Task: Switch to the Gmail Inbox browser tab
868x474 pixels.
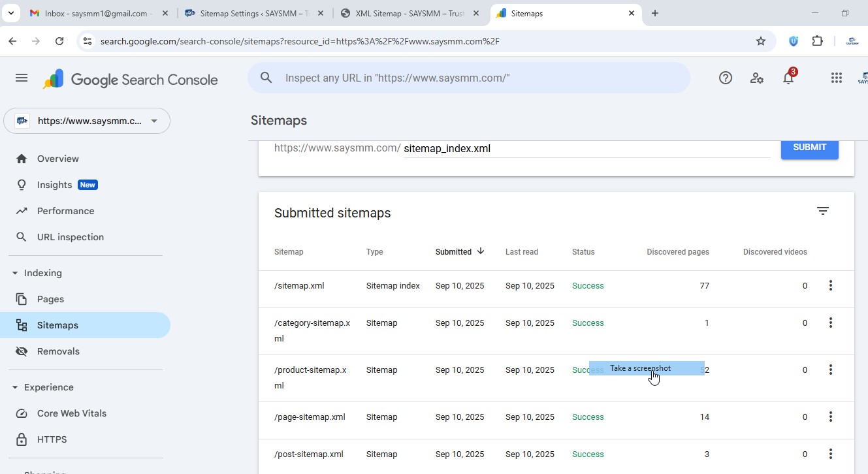Action: [98, 13]
